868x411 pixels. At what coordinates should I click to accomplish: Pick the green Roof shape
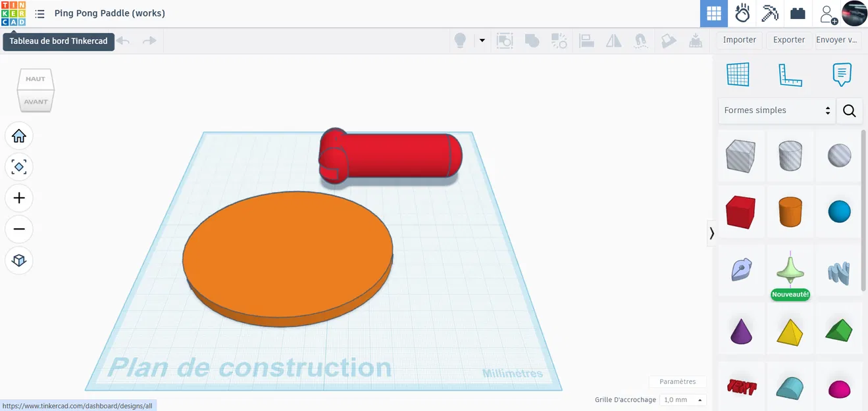[x=839, y=329]
